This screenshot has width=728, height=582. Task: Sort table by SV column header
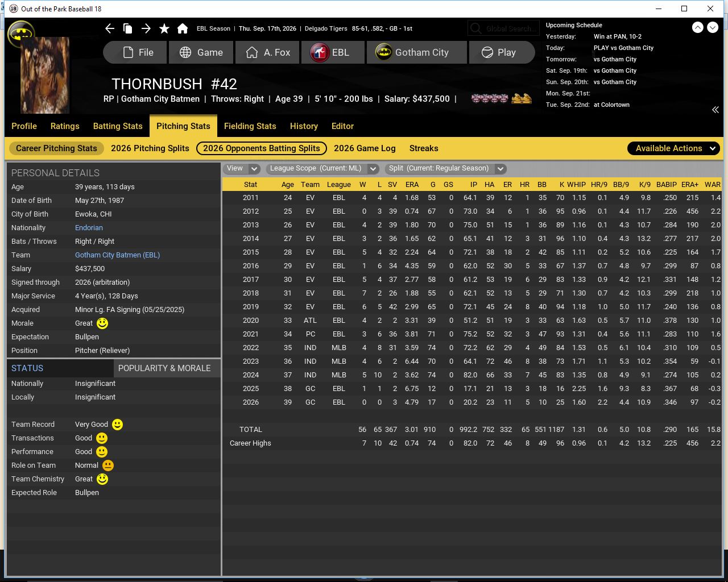392,185
